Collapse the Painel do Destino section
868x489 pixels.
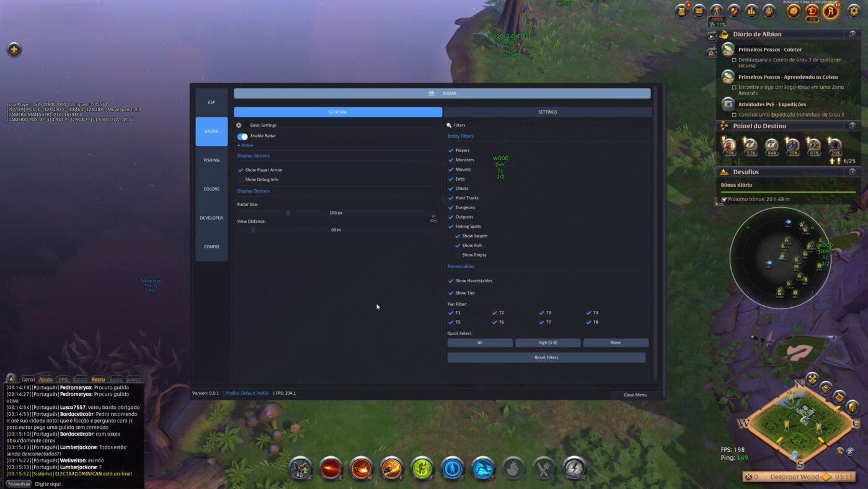click(852, 126)
